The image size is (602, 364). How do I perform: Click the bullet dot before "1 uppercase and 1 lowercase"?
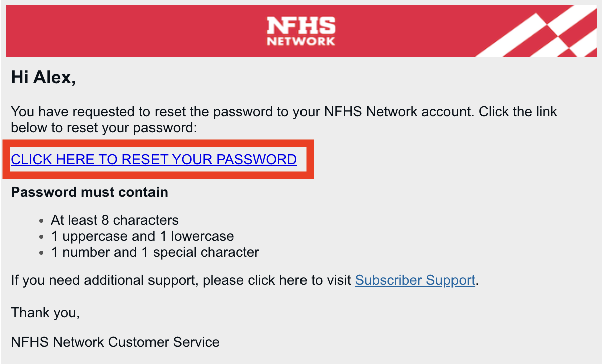42,236
